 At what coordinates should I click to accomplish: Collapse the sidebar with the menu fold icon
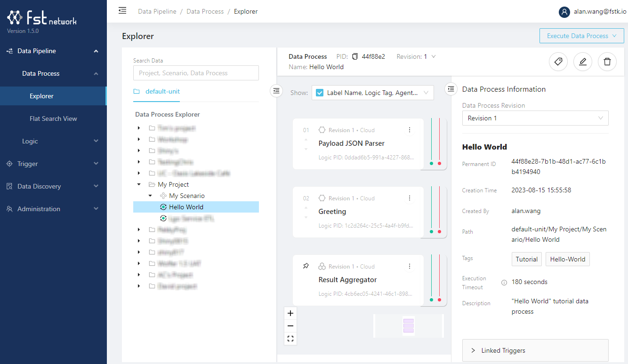click(122, 11)
